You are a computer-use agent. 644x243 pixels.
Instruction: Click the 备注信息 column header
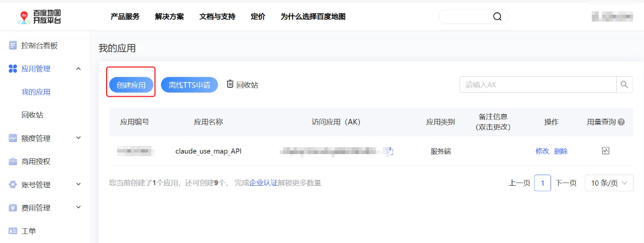point(493,122)
